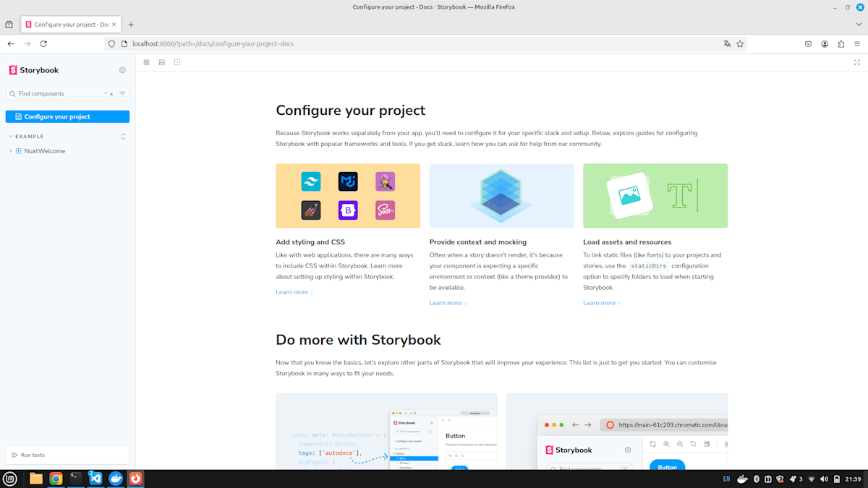868x488 pixels.
Task: Launch Chrome from the taskbar
Action: [56, 479]
